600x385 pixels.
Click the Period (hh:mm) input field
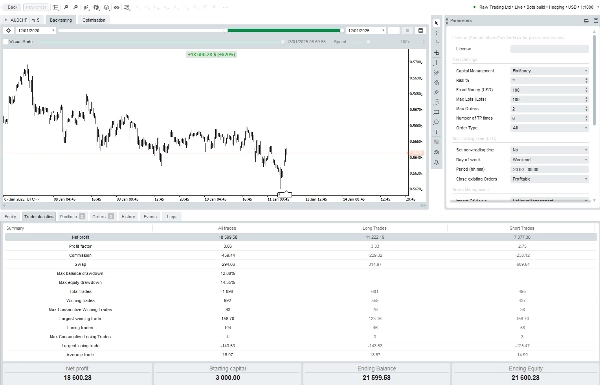pyautogui.click(x=549, y=169)
